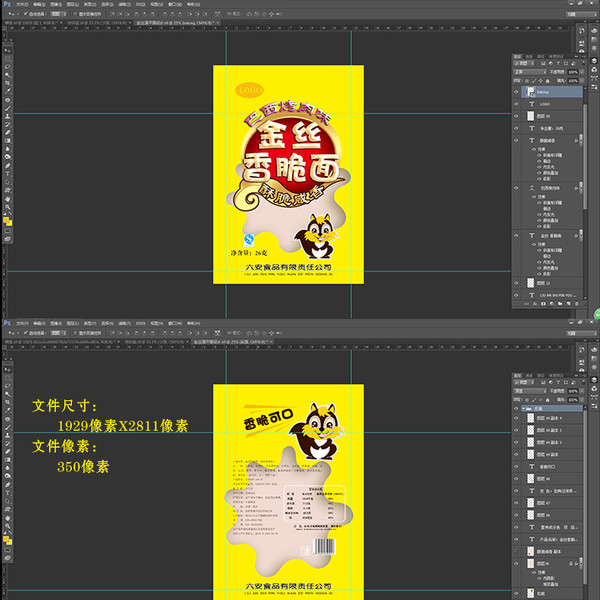Add layer mask icon in upper Layers panel
The image size is (600, 600).
point(543,304)
